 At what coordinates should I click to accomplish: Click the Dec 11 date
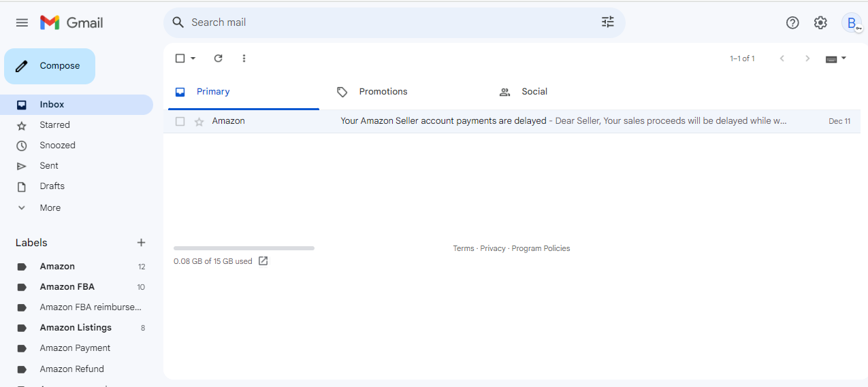click(x=839, y=122)
